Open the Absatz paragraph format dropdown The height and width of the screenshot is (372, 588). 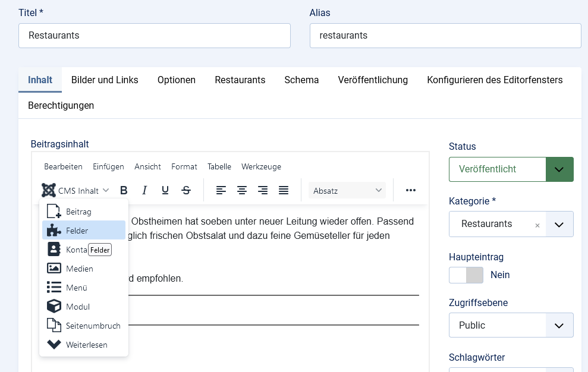347,191
